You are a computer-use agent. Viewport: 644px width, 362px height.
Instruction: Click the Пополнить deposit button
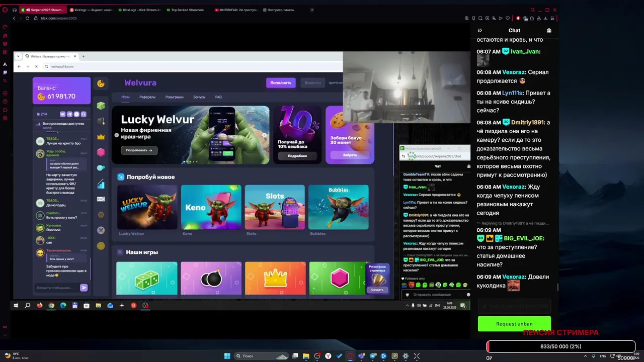click(281, 83)
